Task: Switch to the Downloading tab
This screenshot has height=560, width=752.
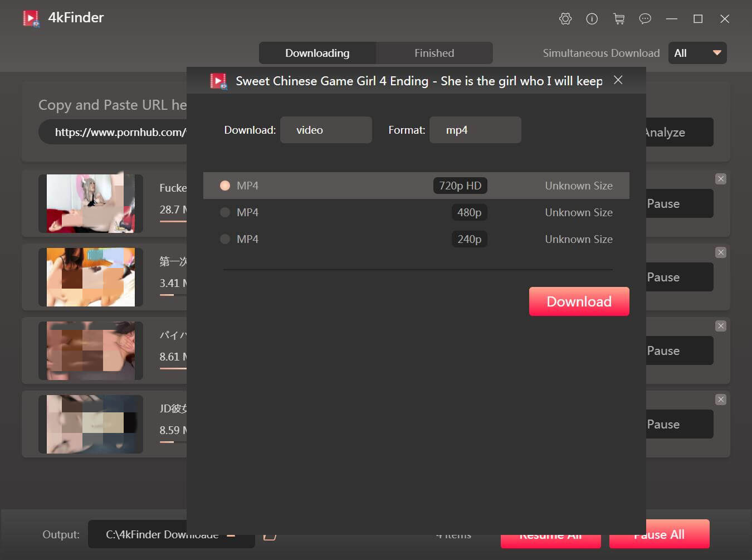Action: point(317,53)
